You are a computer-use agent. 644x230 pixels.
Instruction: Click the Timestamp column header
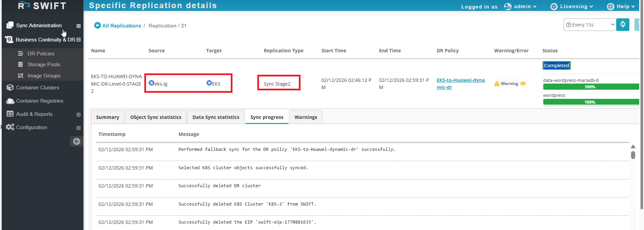pos(112,134)
